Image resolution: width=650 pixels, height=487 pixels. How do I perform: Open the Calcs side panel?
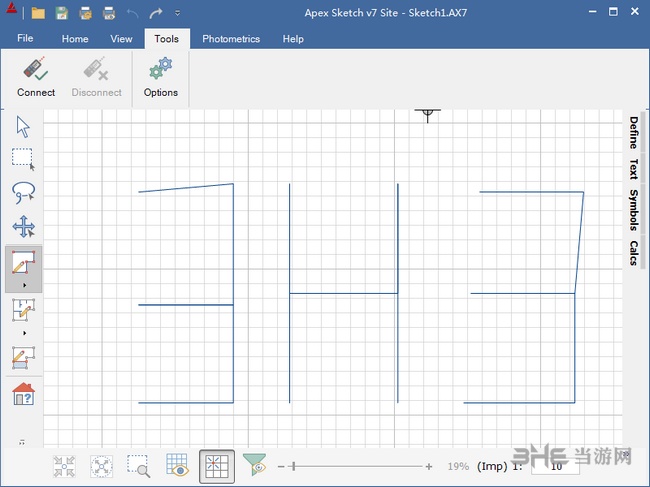tap(633, 253)
